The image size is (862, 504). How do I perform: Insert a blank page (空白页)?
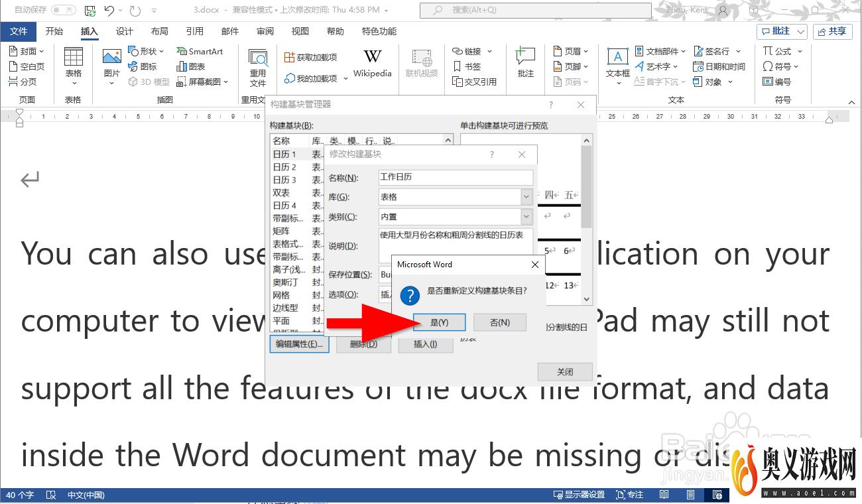coord(27,66)
